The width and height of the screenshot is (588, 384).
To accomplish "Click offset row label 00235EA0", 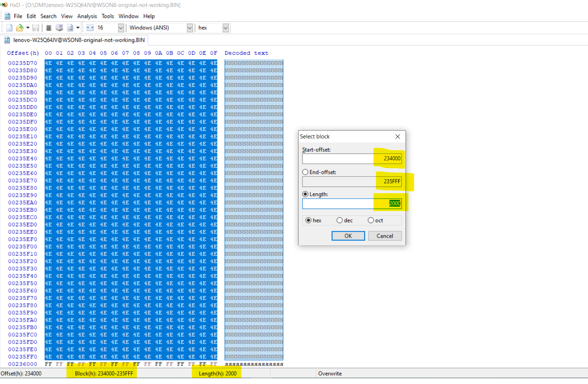I will coord(23,203).
